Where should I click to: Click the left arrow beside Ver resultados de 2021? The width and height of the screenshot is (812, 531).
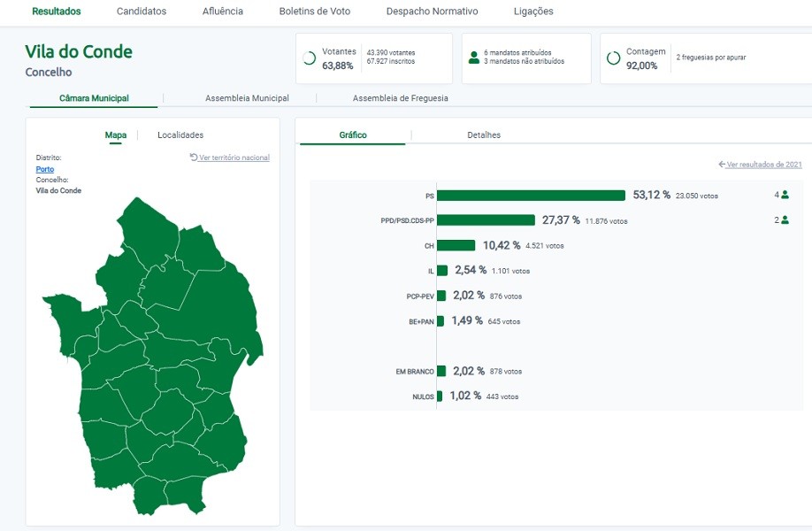(722, 165)
